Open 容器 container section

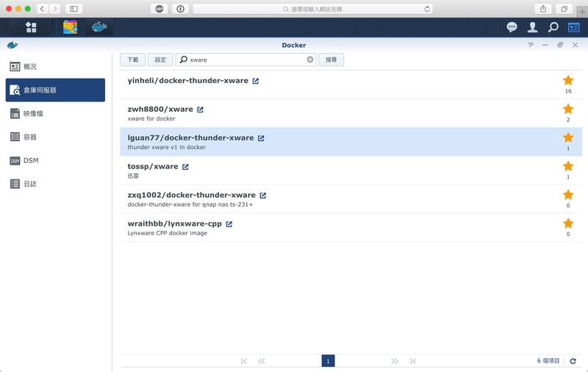[x=56, y=137]
